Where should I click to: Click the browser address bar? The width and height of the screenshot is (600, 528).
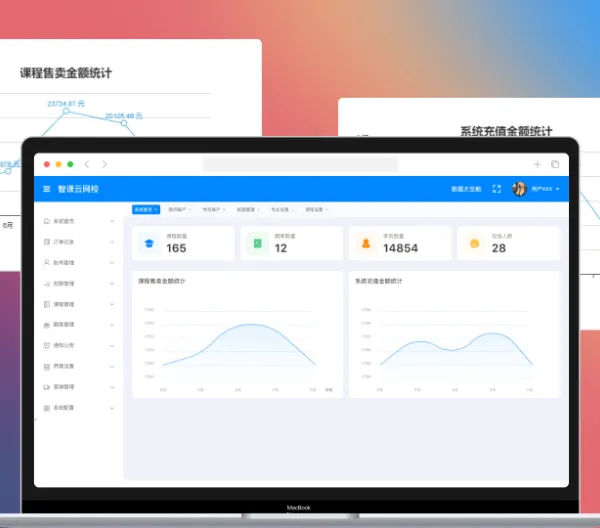[300, 164]
